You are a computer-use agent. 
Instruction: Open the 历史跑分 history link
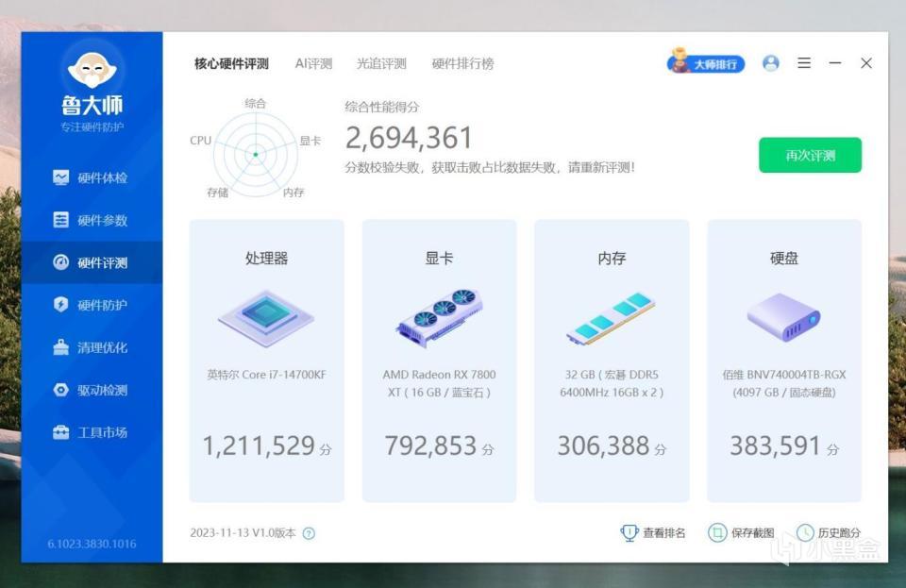coord(839,532)
